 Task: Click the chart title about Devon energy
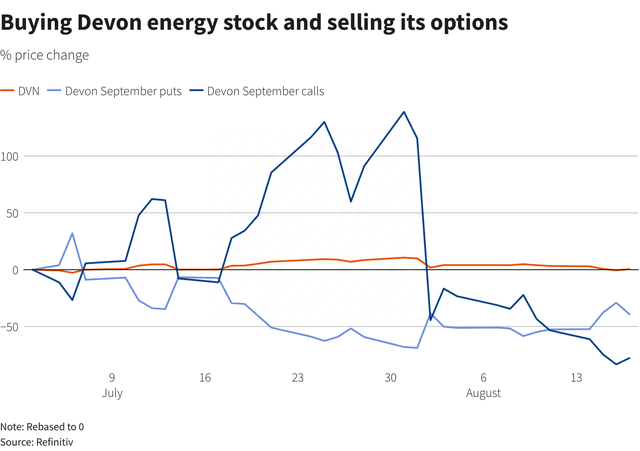click(254, 22)
